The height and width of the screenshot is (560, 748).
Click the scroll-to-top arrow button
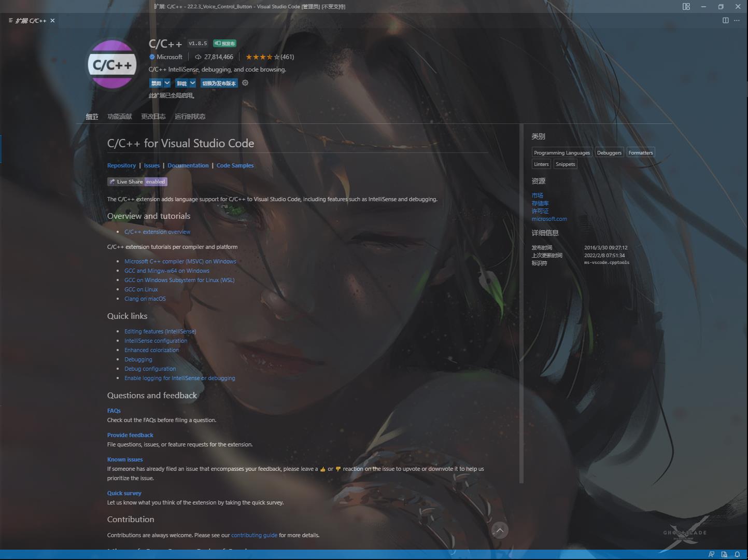[500, 530]
